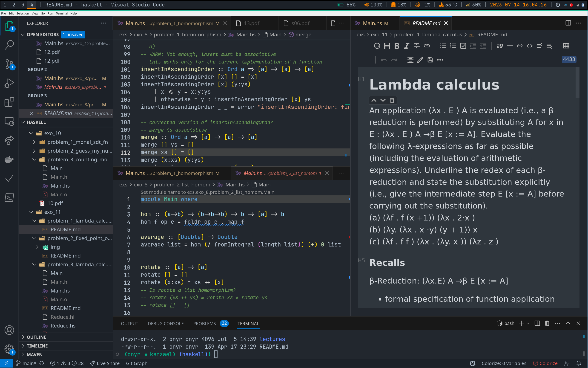Insert emoji in markdown editor toolbar
The width and height of the screenshot is (588, 368).
(377, 46)
